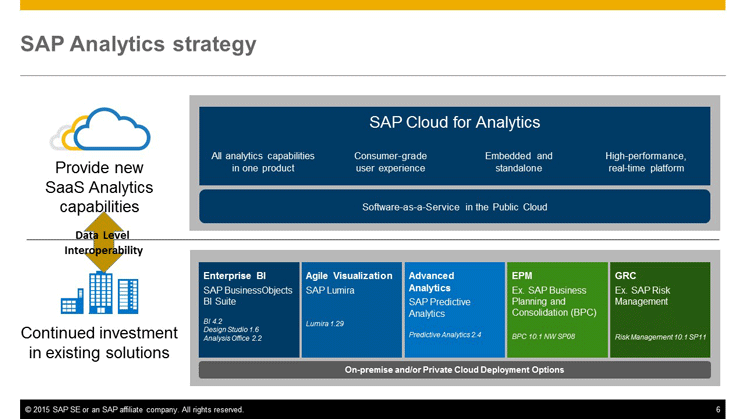Viewport: 745px width, 419px height.
Task: Click the Advanced Analytics heading
Action: 431,282
